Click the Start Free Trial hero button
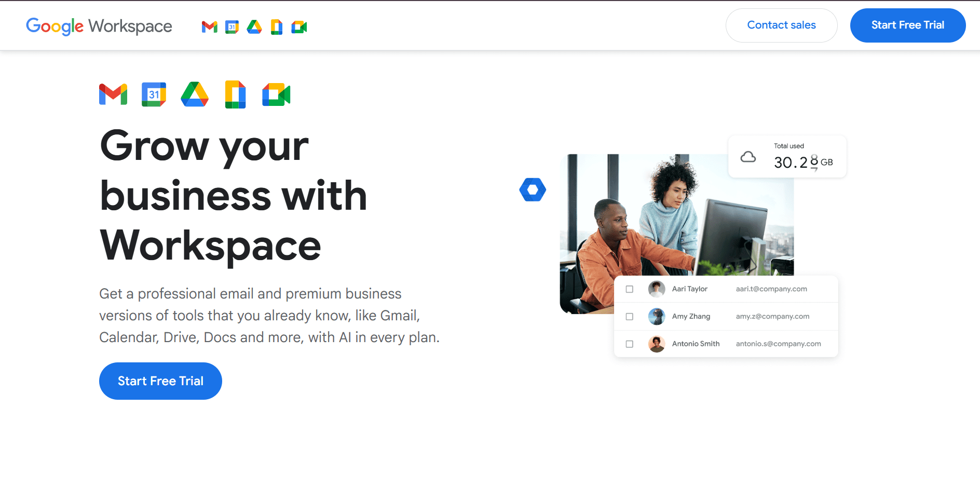Screen dimensions: 980x488 click(160, 381)
